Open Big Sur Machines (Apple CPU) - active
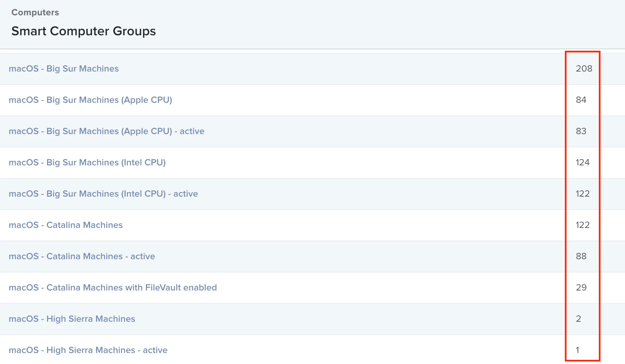This screenshot has height=364, width=625. (107, 131)
